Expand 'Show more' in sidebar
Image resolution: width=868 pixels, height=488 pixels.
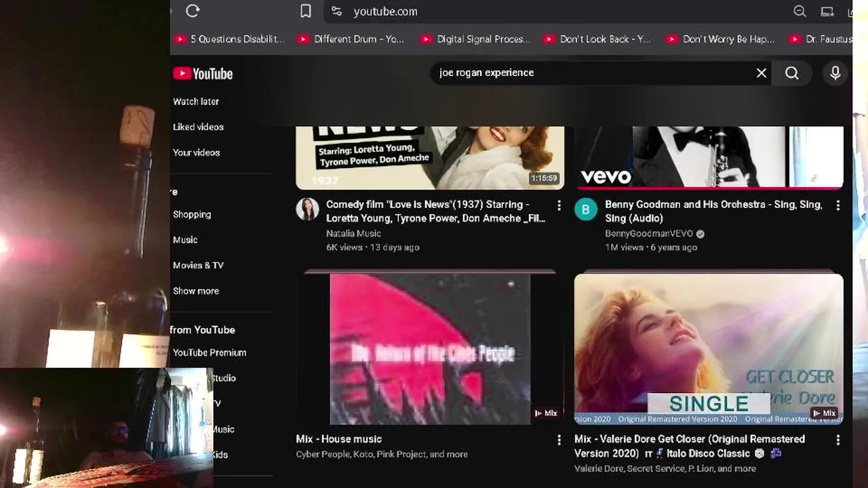point(196,291)
